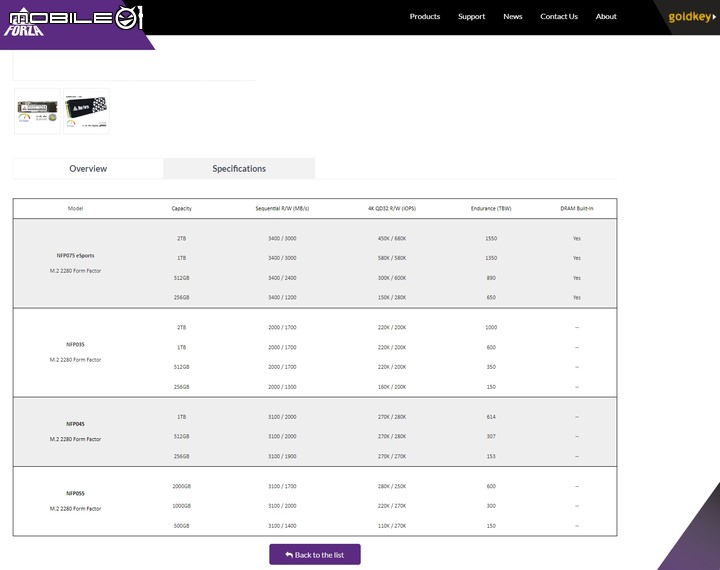Open the About page

[x=606, y=17]
